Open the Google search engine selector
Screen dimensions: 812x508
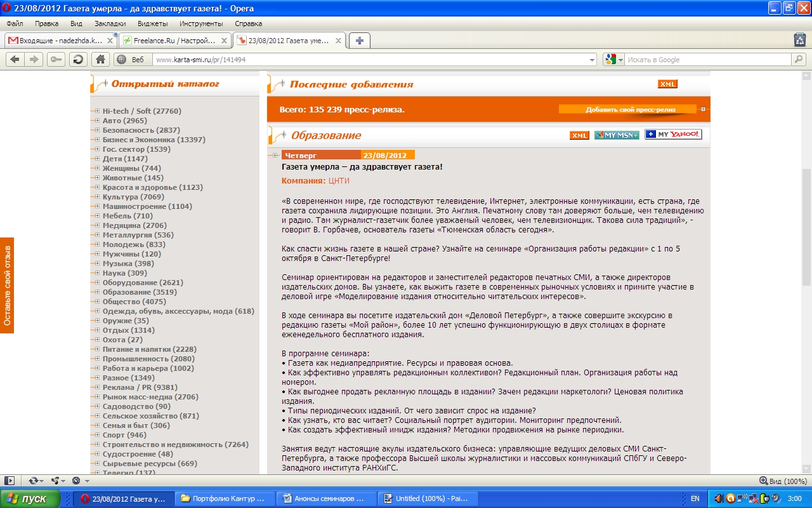[614, 60]
